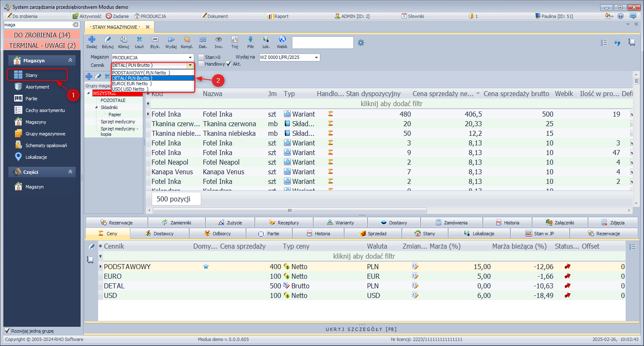Click the gear icon beside search box

(x=361, y=43)
